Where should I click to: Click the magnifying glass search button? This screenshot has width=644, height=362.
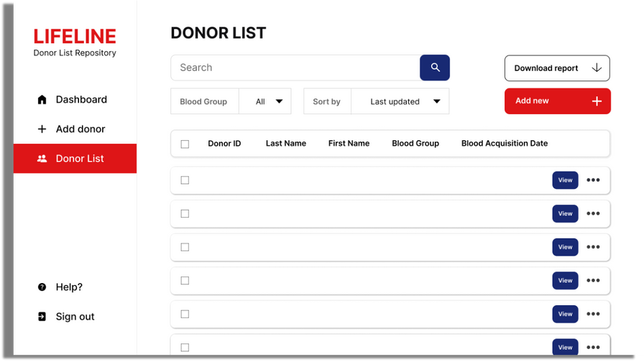tap(435, 68)
